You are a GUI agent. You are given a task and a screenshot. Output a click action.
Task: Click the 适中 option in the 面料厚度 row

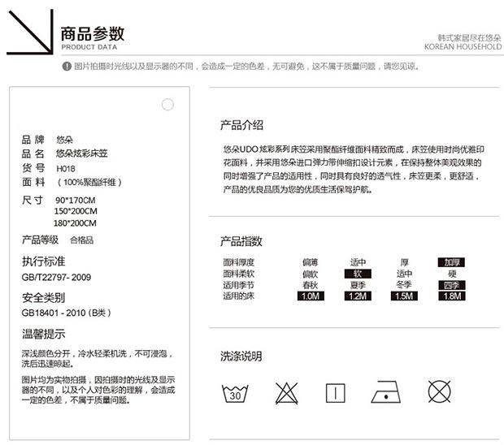358,262
